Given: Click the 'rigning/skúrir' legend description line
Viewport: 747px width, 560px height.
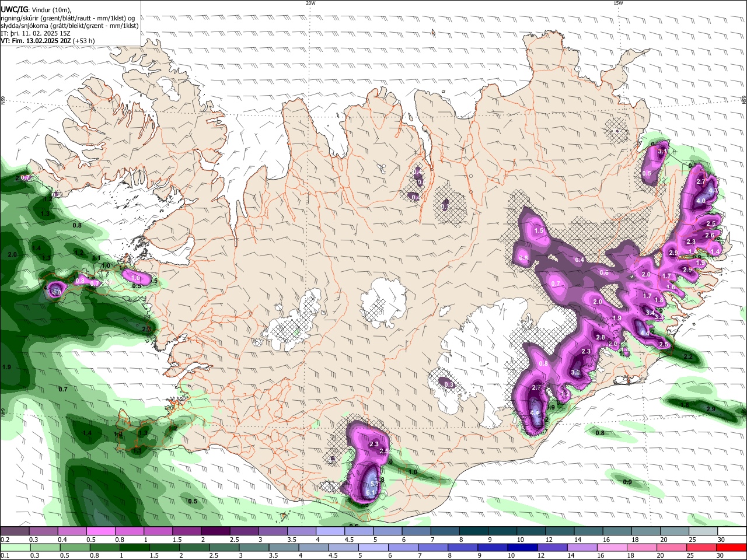Looking at the screenshot, I should [x=68, y=18].
